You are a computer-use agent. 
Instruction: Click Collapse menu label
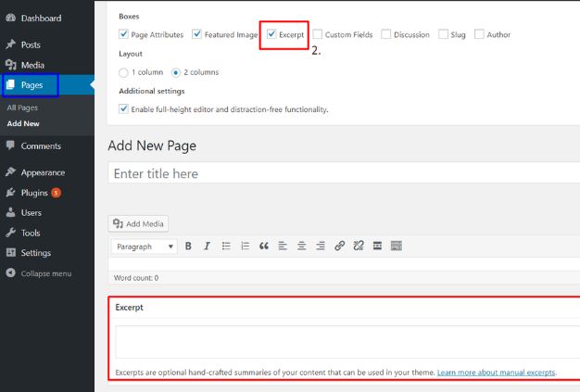[46, 273]
